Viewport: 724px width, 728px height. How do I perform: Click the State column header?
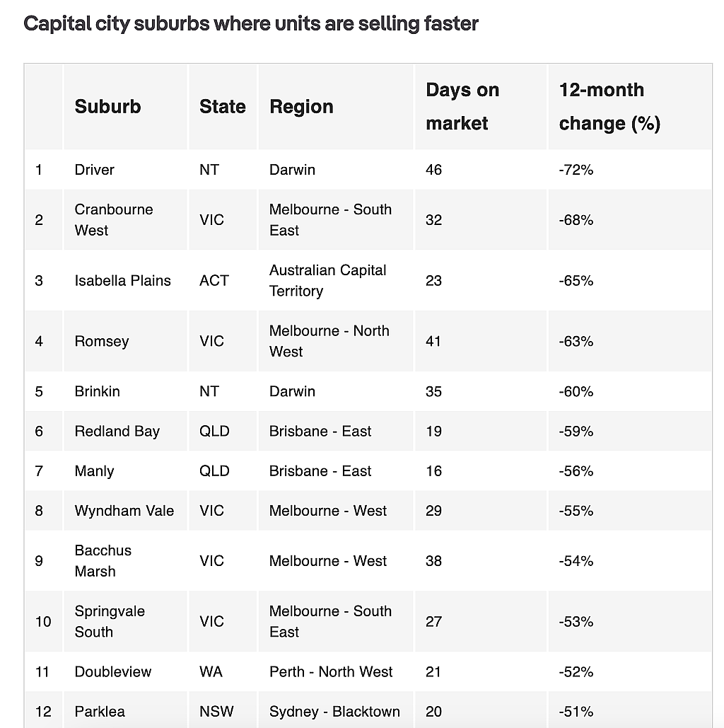tap(222, 107)
